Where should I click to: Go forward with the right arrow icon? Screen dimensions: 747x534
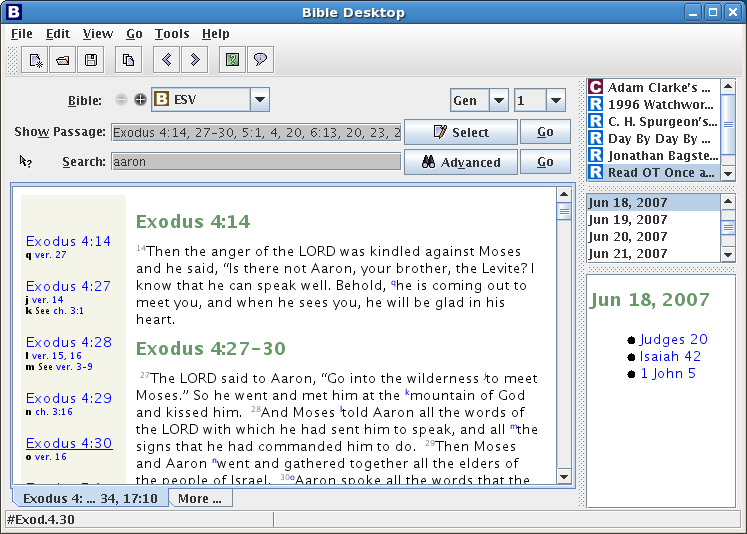(x=194, y=60)
